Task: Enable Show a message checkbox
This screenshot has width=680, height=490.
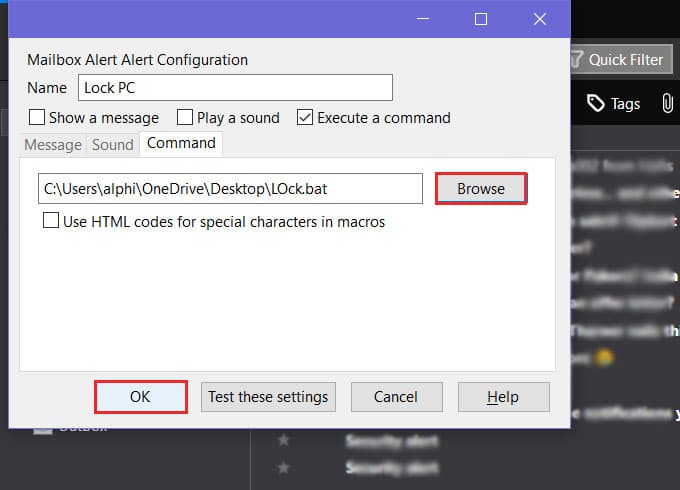Action: (37, 117)
